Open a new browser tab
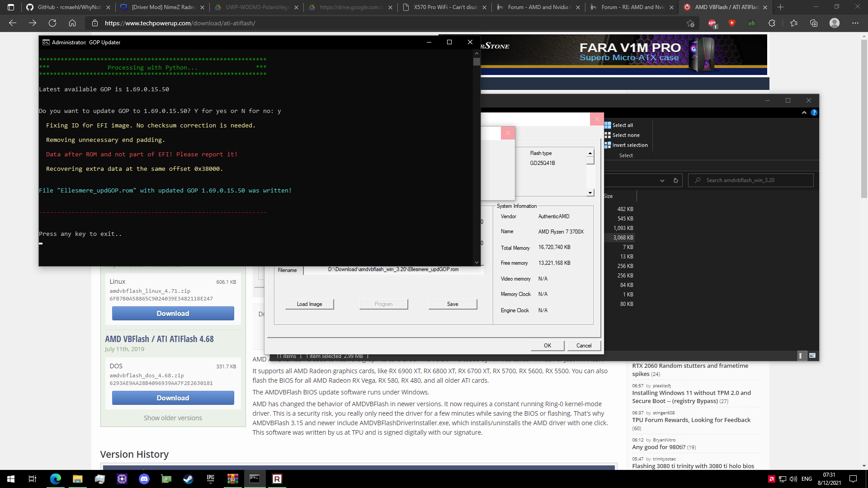868x488 pixels. (x=780, y=7)
